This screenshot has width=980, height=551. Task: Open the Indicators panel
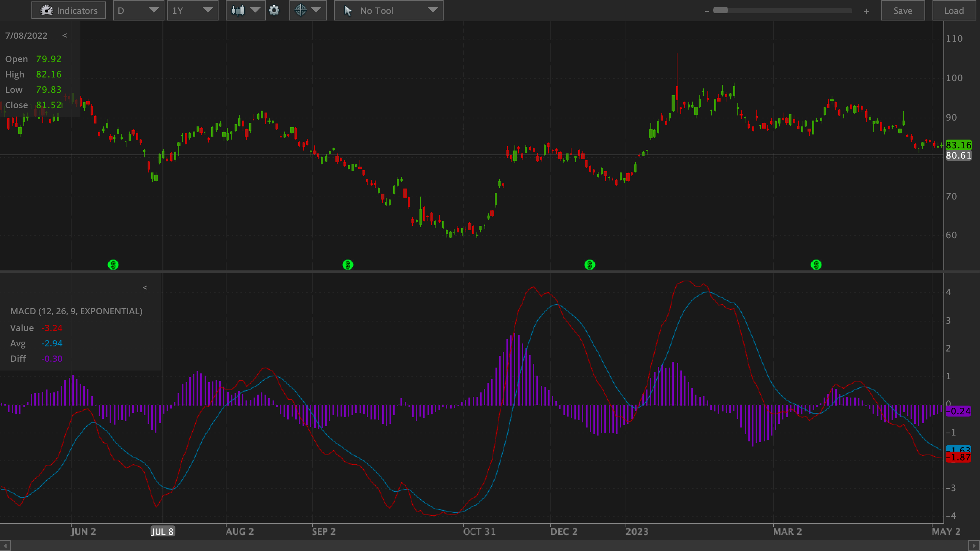[x=68, y=10]
